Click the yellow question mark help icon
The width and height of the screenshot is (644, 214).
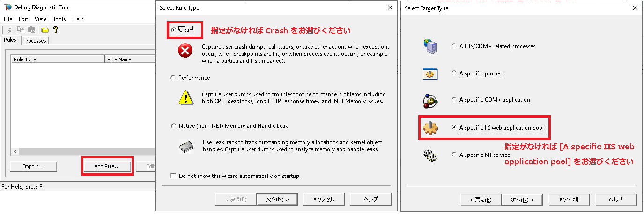tap(55, 30)
